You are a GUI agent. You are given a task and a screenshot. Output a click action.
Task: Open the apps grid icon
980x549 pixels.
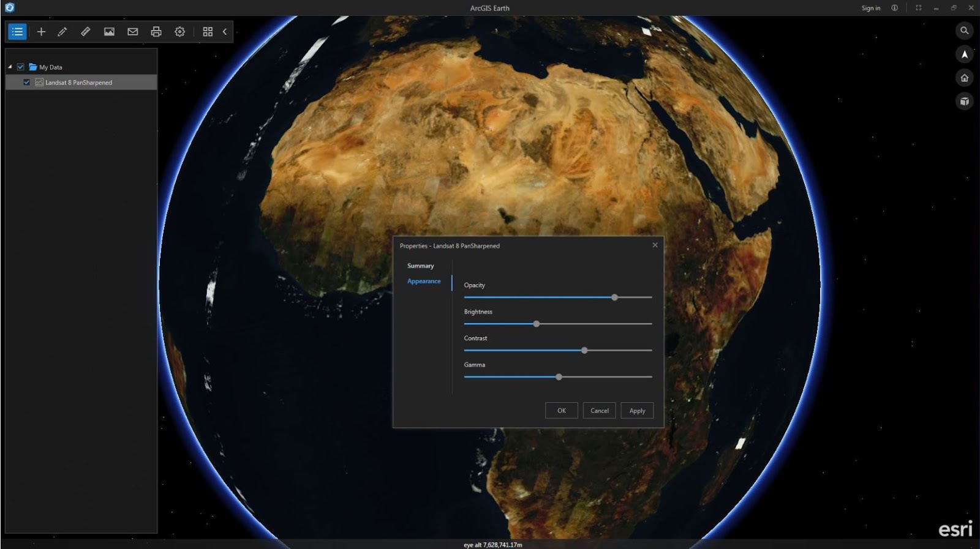click(208, 32)
